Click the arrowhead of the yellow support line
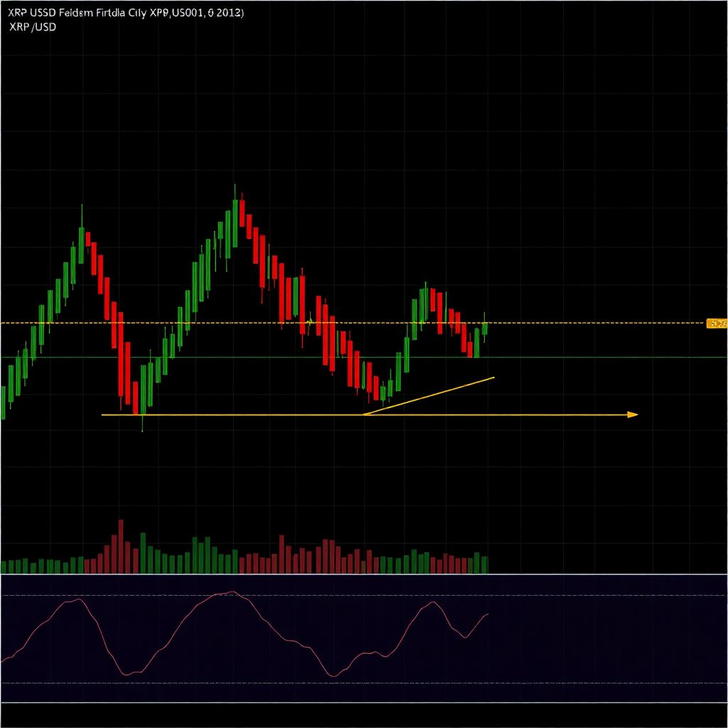This screenshot has width=728, height=728. coord(632,414)
